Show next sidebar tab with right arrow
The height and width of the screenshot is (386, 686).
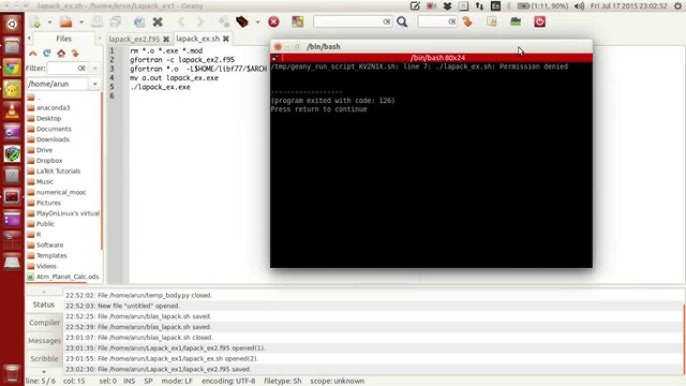click(x=99, y=39)
